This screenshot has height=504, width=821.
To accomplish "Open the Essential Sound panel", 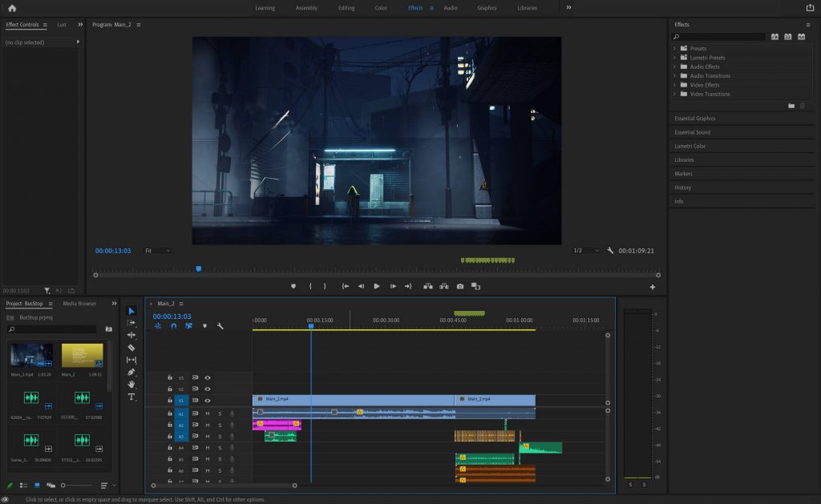I will coord(692,132).
